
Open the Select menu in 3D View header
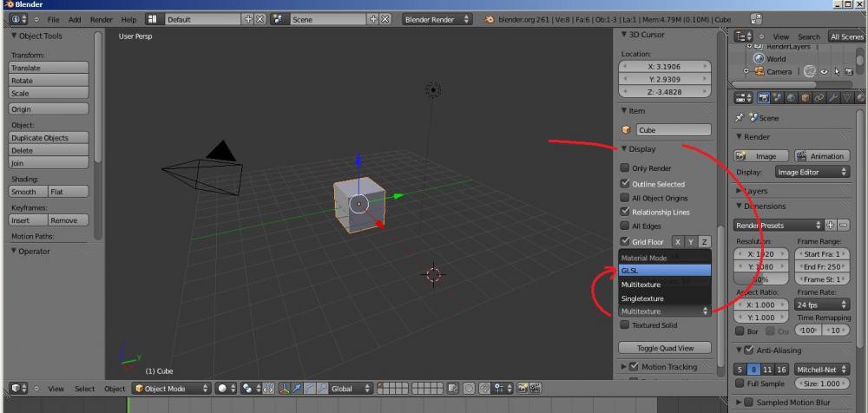[85, 389]
